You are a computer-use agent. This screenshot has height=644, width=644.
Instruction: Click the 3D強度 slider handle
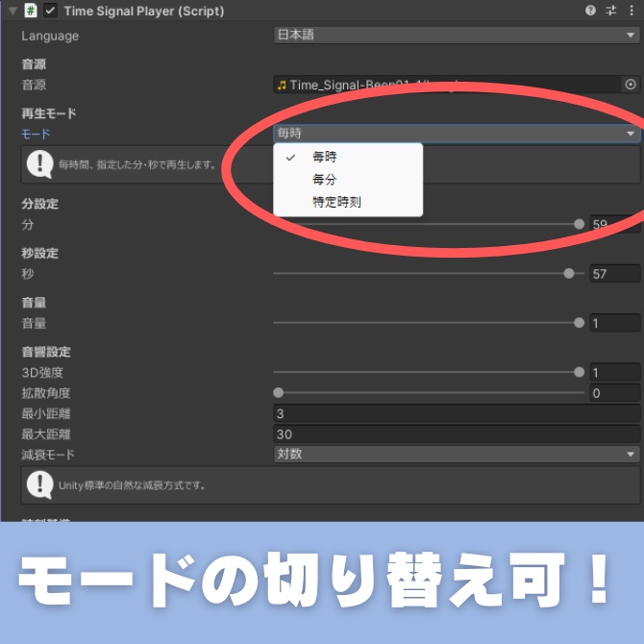pyautogui.click(x=579, y=372)
